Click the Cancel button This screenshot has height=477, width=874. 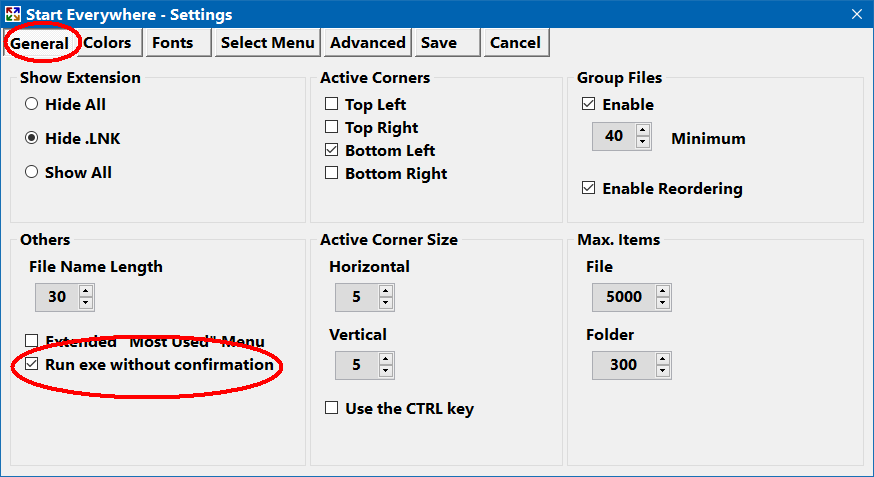[515, 42]
